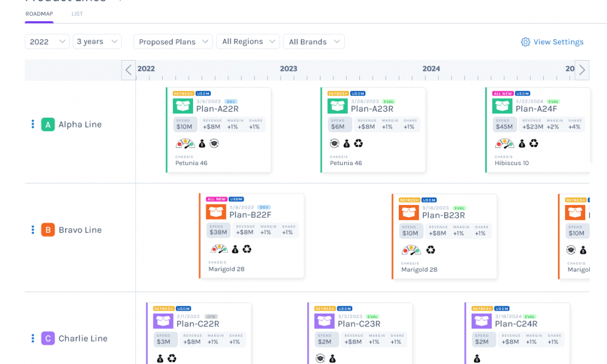Switch to the Roadmap tab
607x364 pixels.
click(x=39, y=14)
